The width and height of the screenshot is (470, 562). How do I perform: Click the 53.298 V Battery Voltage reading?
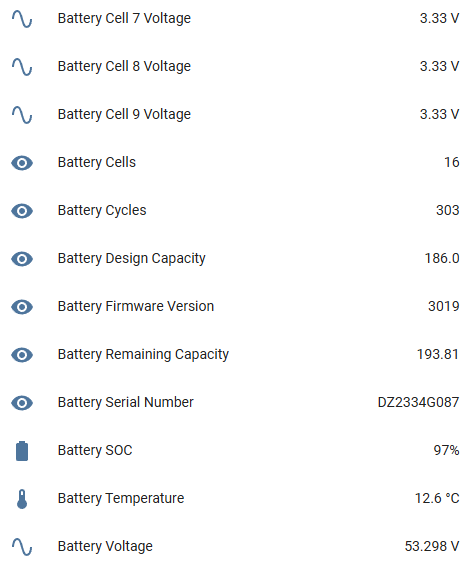point(432,546)
